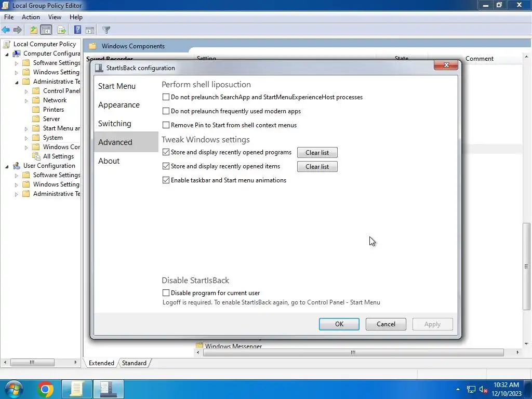Collapse the User Configuration node

7,167
